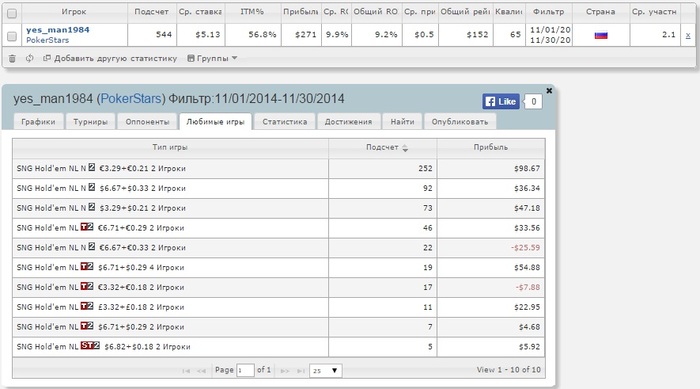Select the $6.82+$0.18 2 Игроки row
Screen dimensions: 700x389
279,347
